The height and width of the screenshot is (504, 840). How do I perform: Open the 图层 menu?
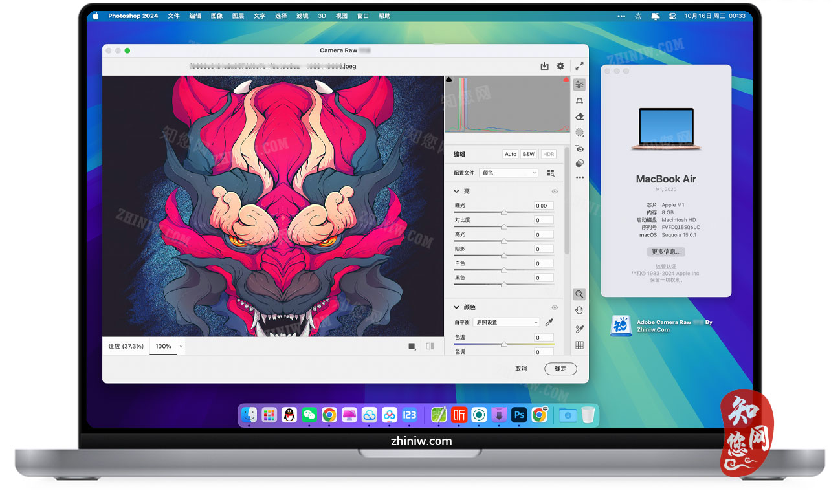coord(238,16)
